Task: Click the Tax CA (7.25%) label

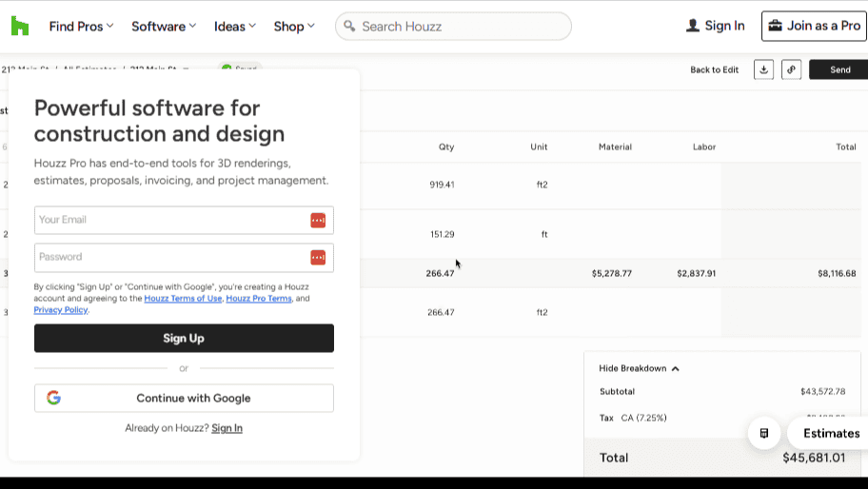Action: (x=633, y=418)
